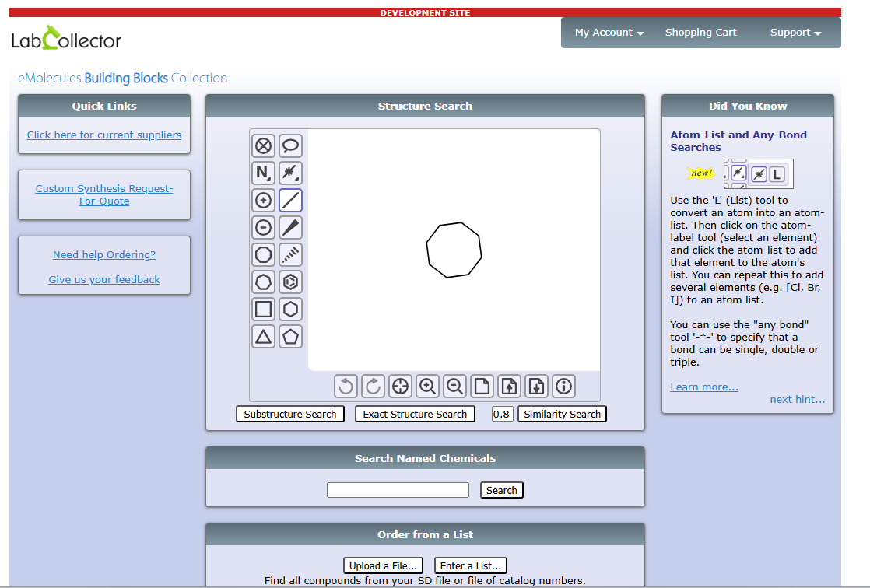Select the positive charge tool

(264, 200)
